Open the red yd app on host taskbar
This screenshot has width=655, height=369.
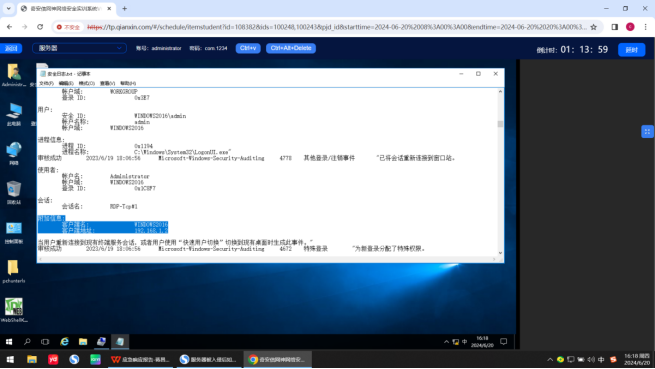[53, 359]
